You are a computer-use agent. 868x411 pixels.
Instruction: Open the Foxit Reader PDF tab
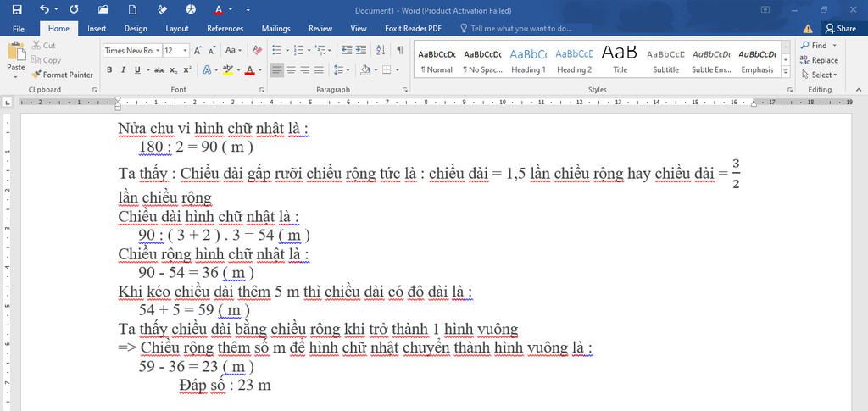click(x=413, y=29)
